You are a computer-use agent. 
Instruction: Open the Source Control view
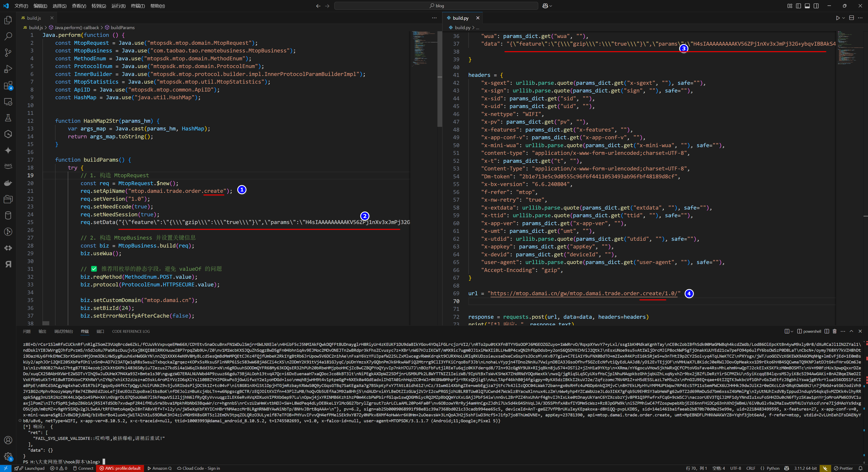coord(8,52)
